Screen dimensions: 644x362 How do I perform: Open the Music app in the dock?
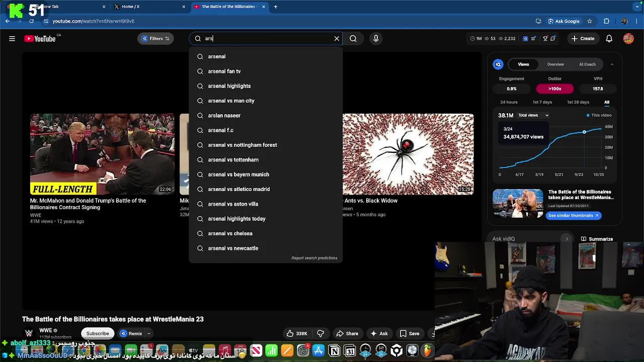[x=225, y=350]
